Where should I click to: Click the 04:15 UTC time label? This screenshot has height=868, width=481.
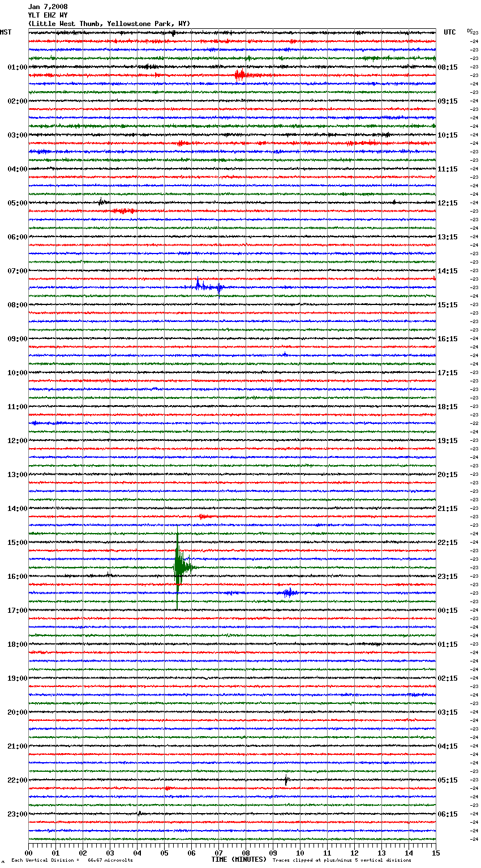tap(448, 746)
